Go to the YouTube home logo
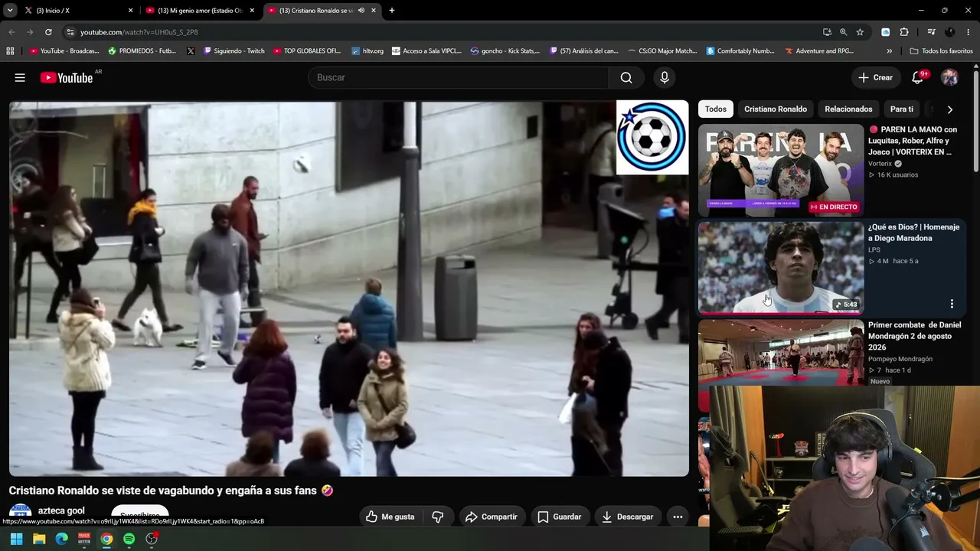The image size is (980, 551). tap(67, 77)
